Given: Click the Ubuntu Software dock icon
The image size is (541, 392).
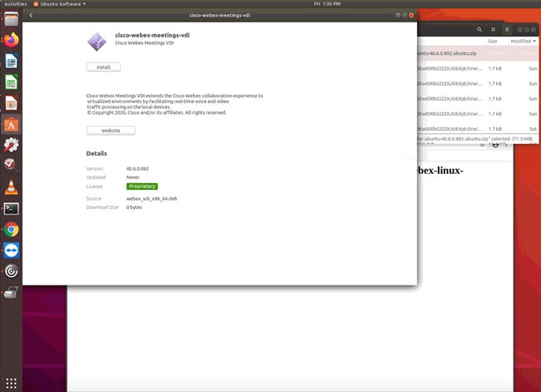Looking at the screenshot, I should click(11, 124).
